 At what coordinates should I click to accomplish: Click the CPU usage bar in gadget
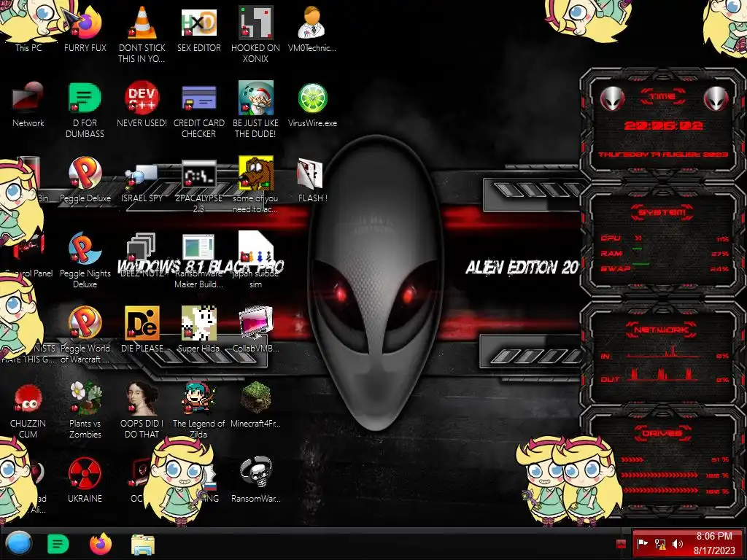click(638, 238)
